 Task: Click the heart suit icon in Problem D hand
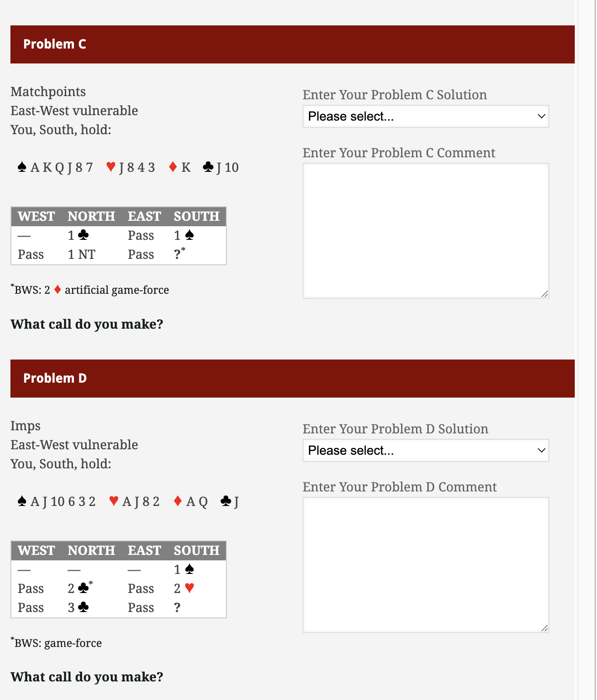(x=114, y=501)
